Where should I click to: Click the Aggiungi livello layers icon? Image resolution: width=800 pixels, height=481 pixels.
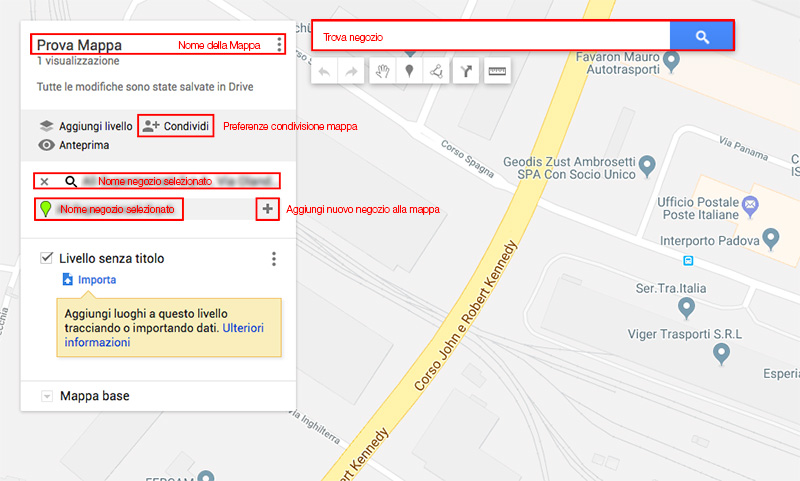46,126
